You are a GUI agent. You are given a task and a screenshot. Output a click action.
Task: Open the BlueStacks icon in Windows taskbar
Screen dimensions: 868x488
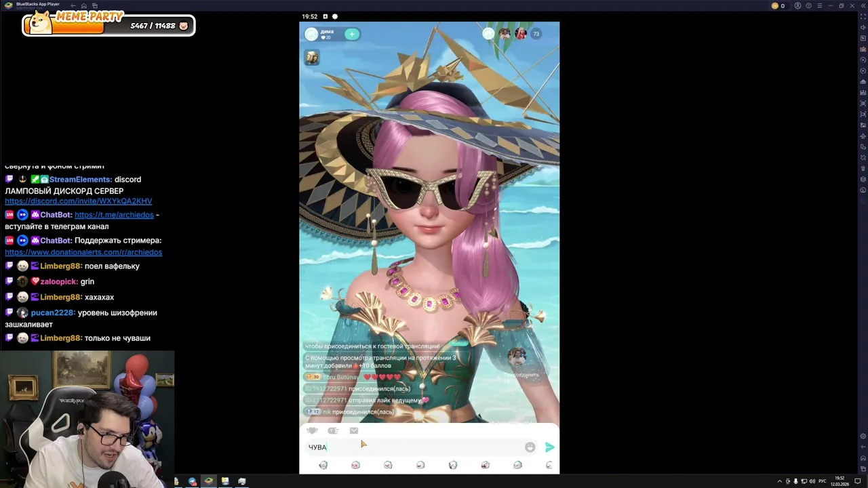[x=208, y=481]
